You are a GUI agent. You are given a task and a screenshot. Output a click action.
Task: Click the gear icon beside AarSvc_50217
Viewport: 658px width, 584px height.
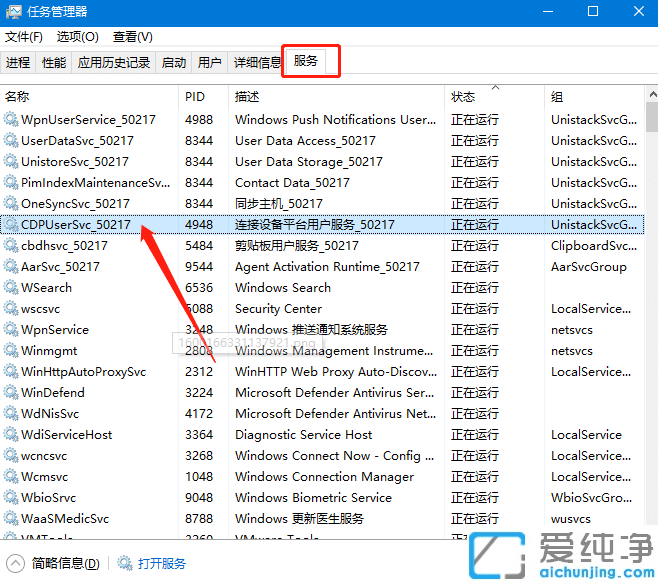(x=11, y=266)
